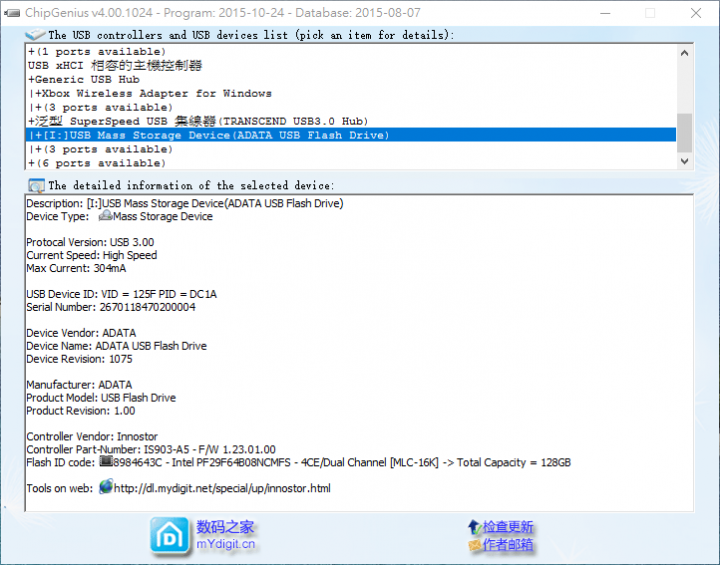Select the TRANSCEND USB3.0 Hub row
Image resolution: width=720 pixels, height=565 pixels.
(351, 121)
